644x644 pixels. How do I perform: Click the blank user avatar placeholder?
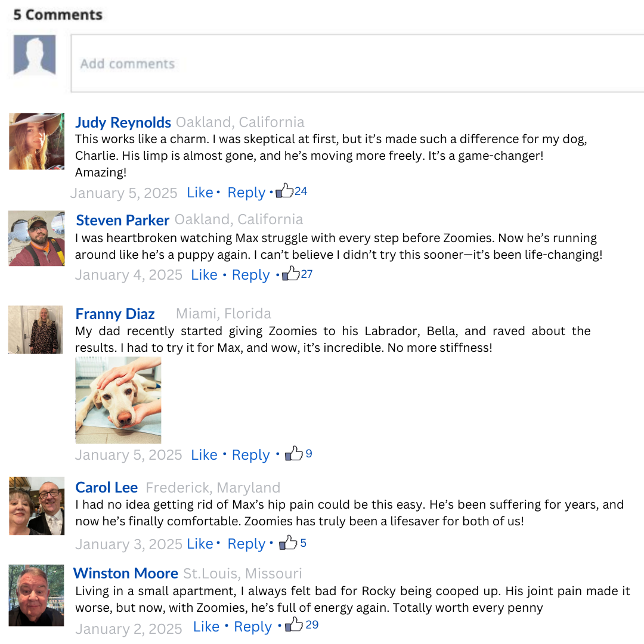(x=35, y=55)
